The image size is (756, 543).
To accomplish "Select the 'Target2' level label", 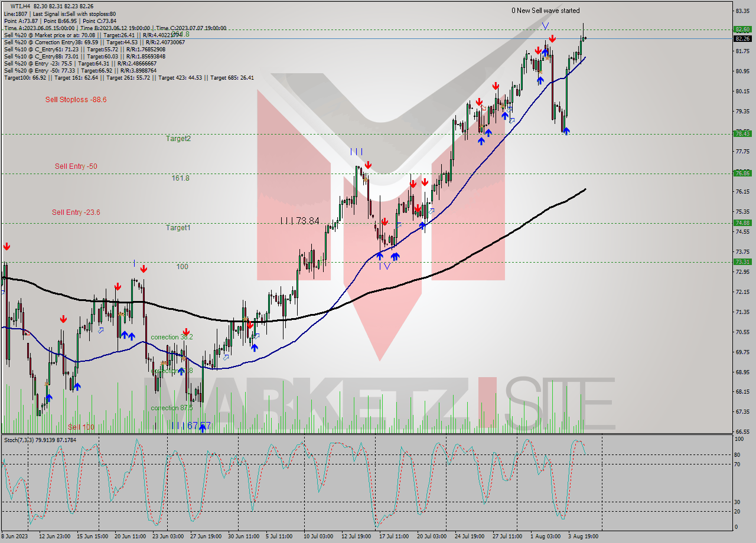I will [x=178, y=139].
